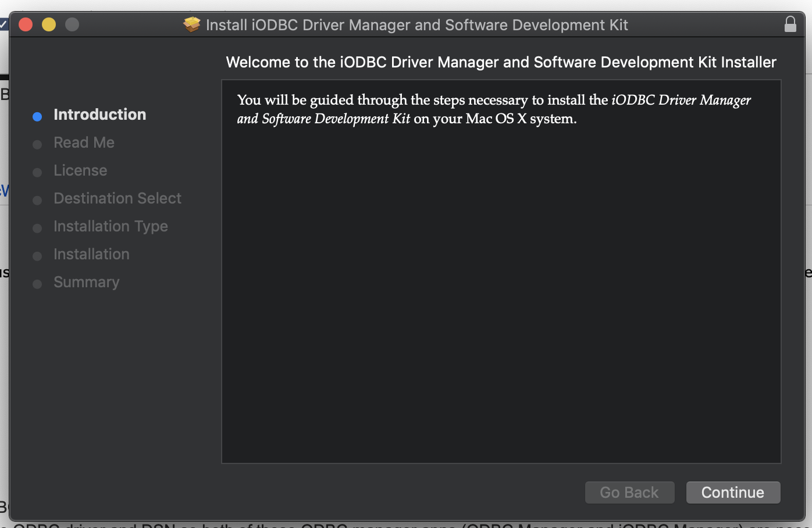The width and height of the screenshot is (812, 528).
Task: Close the installer with red button
Action: pos(26,24)
